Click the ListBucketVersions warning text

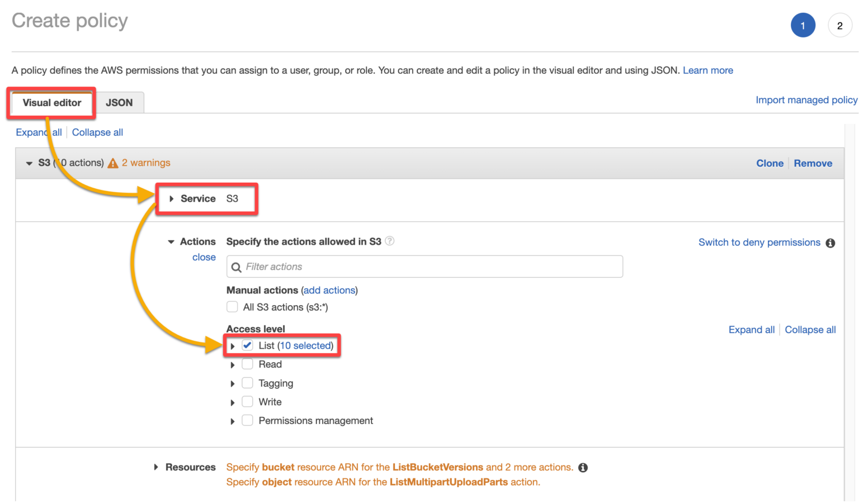(x=438, y=467)
